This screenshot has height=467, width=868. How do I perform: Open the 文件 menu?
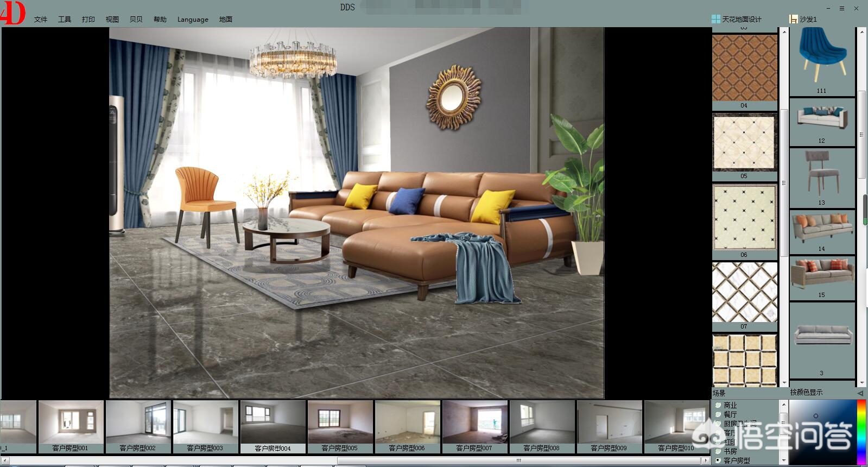click(41, 20)
